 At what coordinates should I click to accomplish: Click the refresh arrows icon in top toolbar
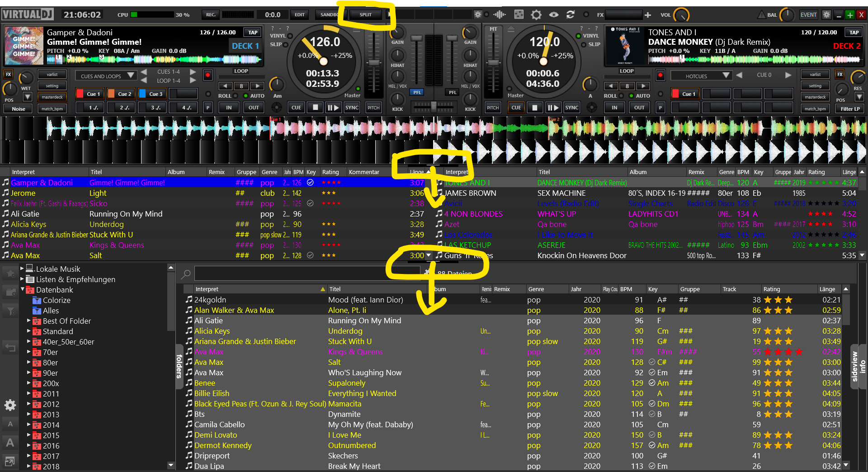[571, 14]
